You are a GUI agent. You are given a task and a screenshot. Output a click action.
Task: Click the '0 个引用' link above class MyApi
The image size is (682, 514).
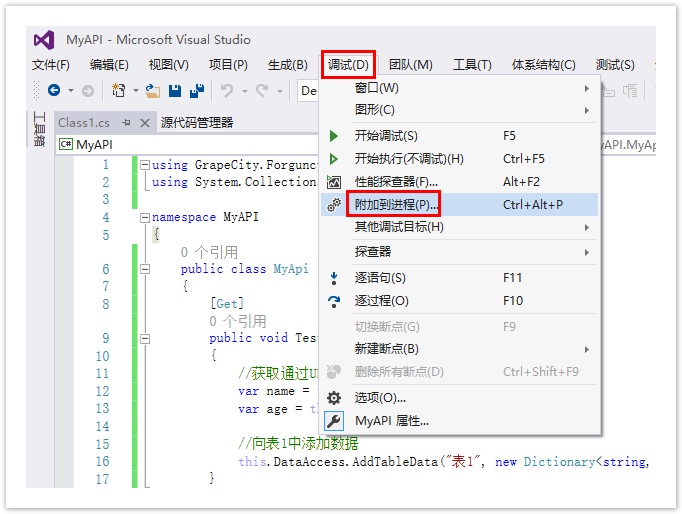(209, 252)
